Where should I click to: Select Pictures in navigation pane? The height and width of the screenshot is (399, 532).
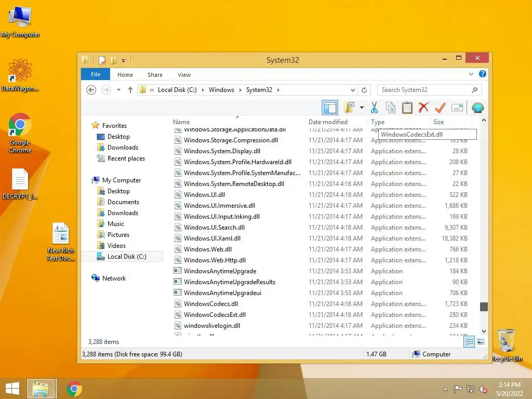(x=118, y=235)
